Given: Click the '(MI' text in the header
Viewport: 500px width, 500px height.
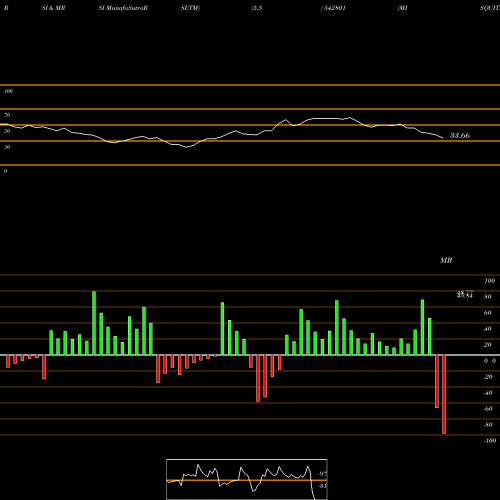Looking at the screenshot, I should (x=402, y=8).
